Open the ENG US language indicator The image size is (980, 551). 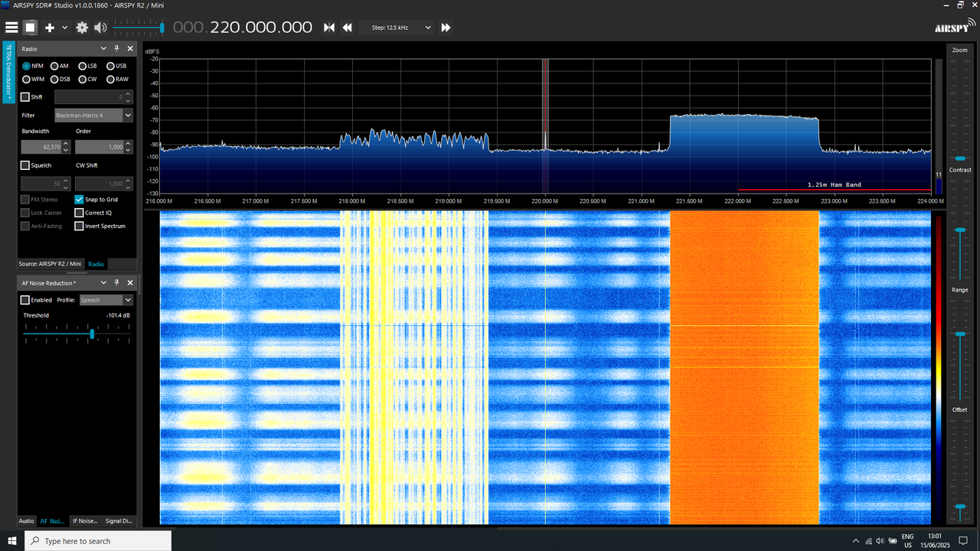click(x=908, y=540)
